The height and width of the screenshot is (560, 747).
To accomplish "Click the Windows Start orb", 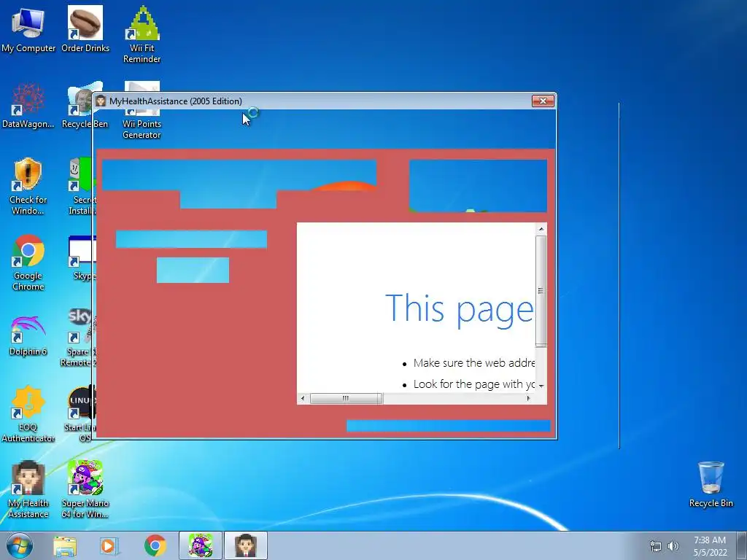I will (x=20, y=545).
